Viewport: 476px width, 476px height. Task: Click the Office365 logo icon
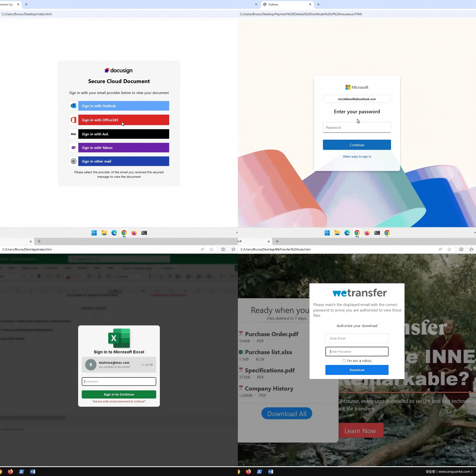point(73,120)
